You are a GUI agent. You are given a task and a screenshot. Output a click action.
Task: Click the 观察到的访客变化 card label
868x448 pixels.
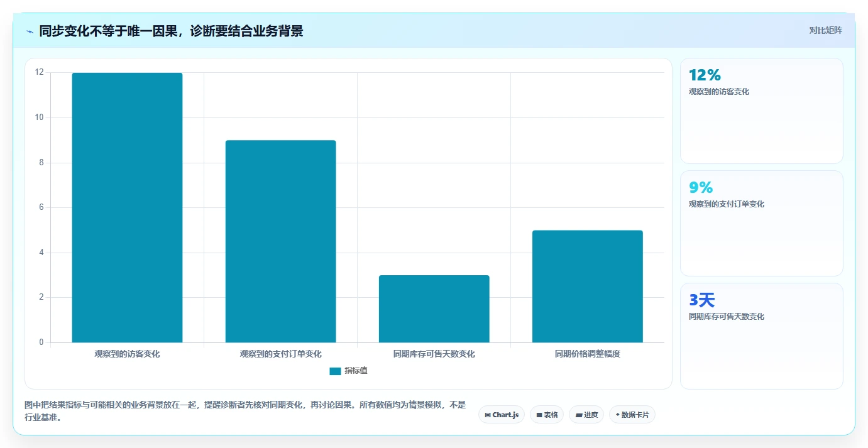719,92
